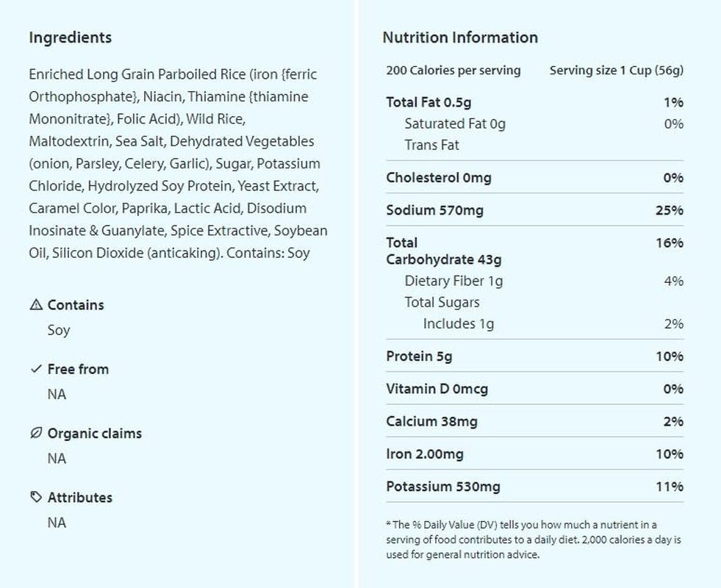Select the Nutrition Information heading
721x588 pixels.
point(460,37)
